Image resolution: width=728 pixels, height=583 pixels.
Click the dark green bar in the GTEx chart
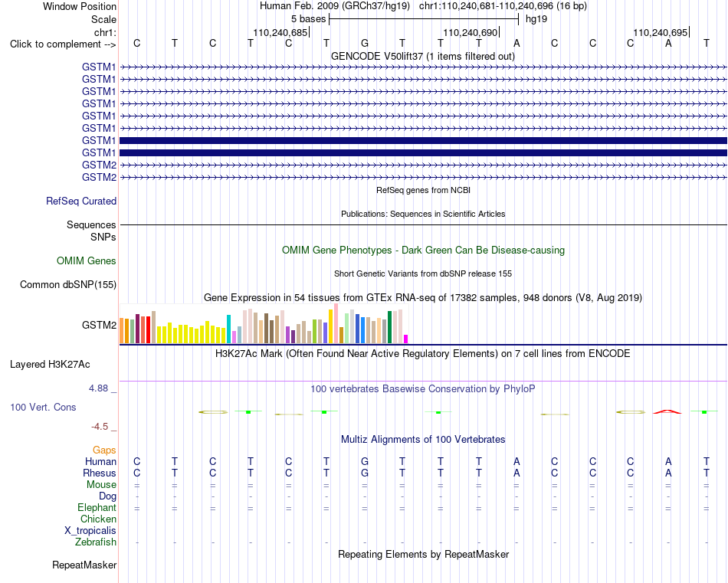pyautogui.click(x=389, y=327)
